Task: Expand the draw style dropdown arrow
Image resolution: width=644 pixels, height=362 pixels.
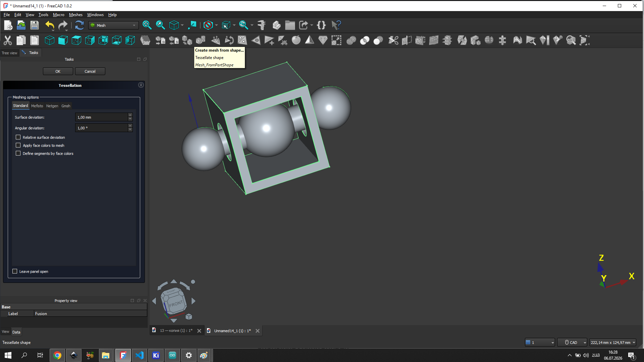Action: pyautogui.click(x=216, y=25)
